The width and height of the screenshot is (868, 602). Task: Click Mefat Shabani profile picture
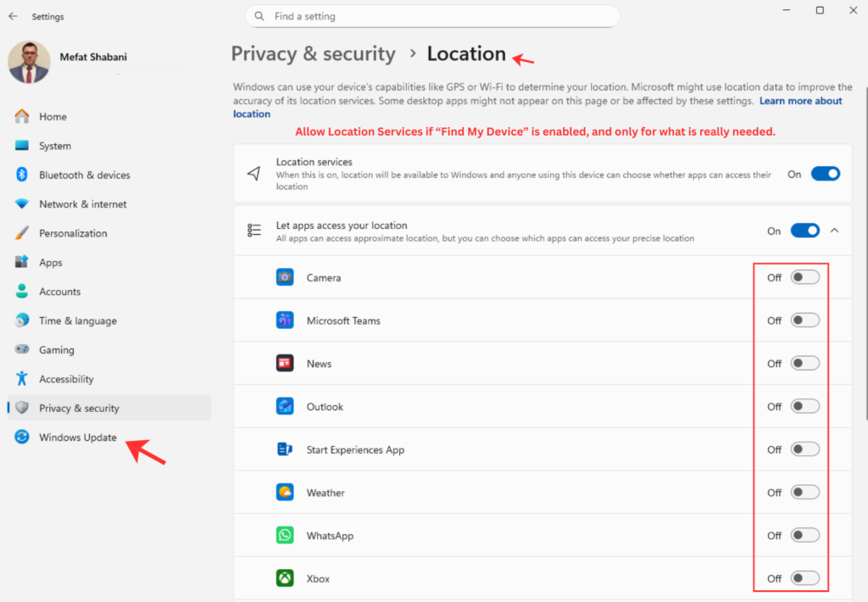[29, 62]
